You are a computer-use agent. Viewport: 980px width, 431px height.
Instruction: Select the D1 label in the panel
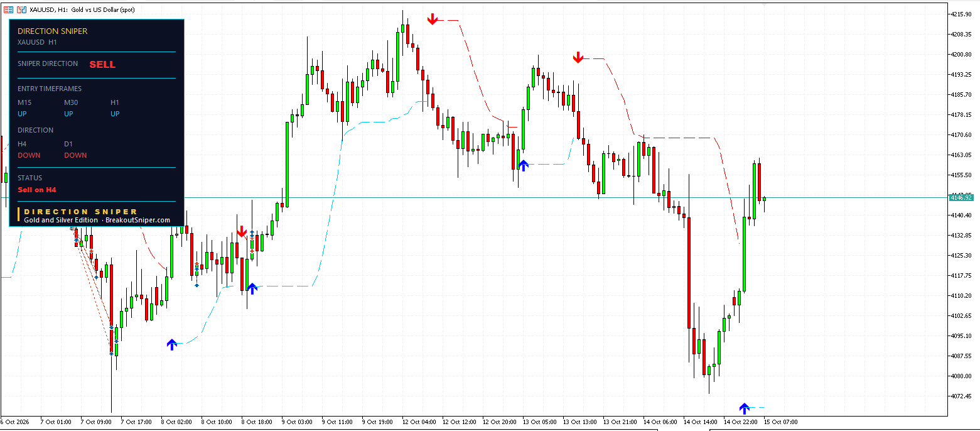pyautogui.click(x=68, y=144)
